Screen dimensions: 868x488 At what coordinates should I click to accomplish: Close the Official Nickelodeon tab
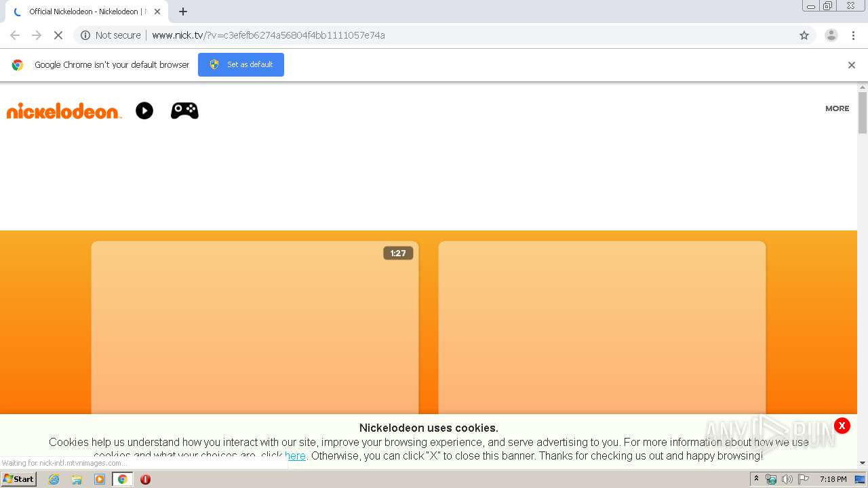[x=157, y=12]
